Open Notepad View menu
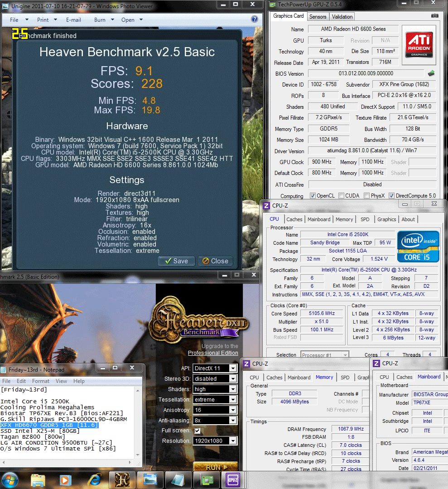 pos(61,381)
